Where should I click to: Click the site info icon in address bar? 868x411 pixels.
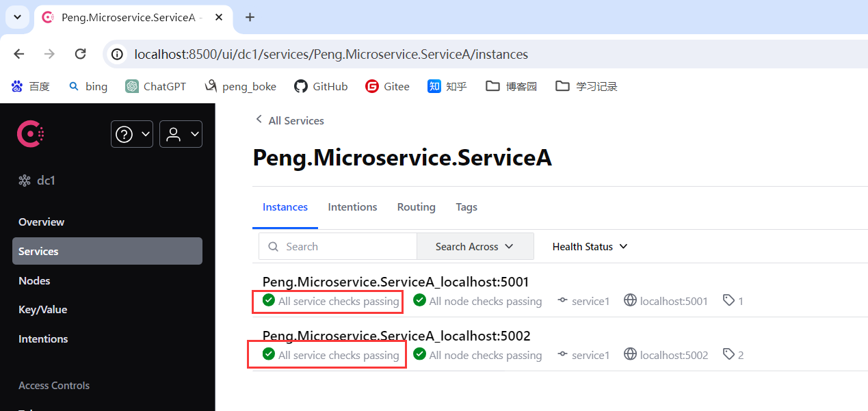click(118, 54)
